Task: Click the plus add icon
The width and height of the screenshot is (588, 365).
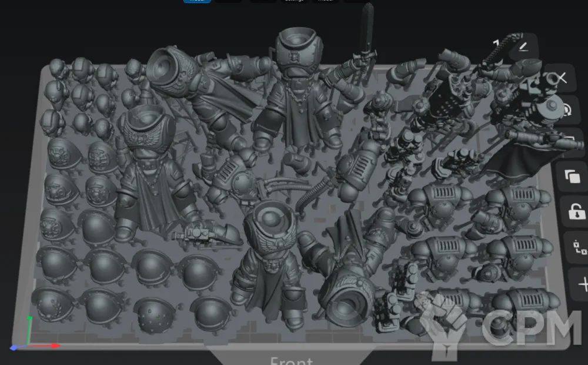Action: 583,284
